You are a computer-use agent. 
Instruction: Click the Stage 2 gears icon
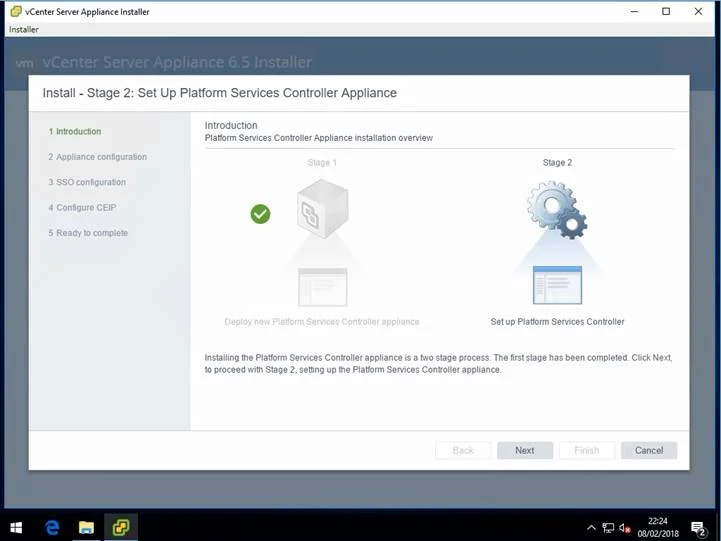click(557, 209)
